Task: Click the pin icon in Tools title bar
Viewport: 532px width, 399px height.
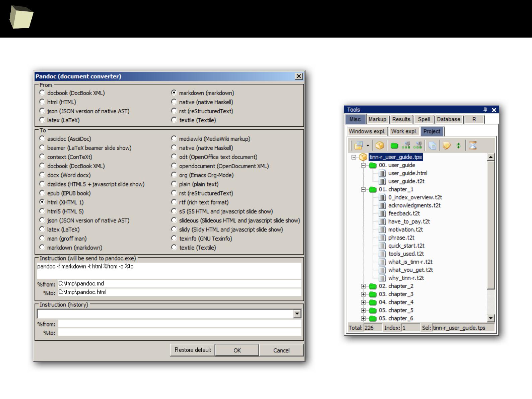Action: click(485, 110)
